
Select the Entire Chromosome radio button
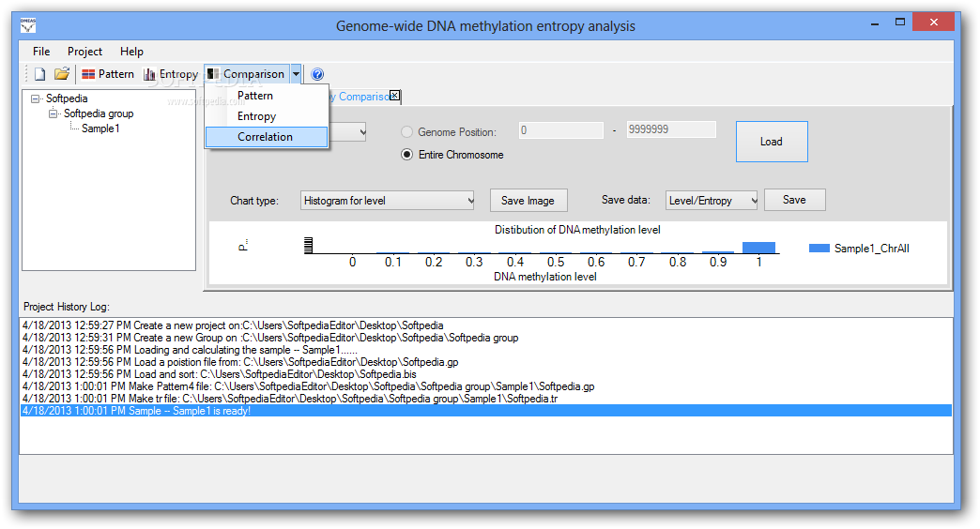pyautogui.click(x=406, y=155)
